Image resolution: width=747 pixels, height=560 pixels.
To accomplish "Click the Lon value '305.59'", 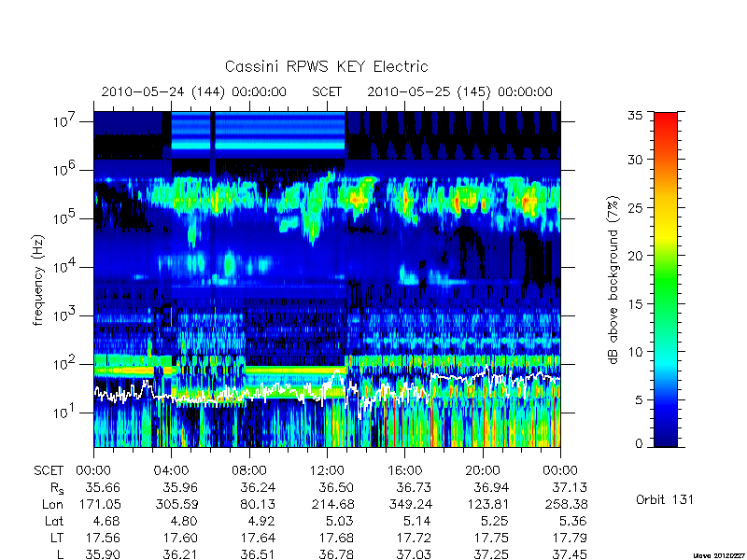I will point(176,504).
